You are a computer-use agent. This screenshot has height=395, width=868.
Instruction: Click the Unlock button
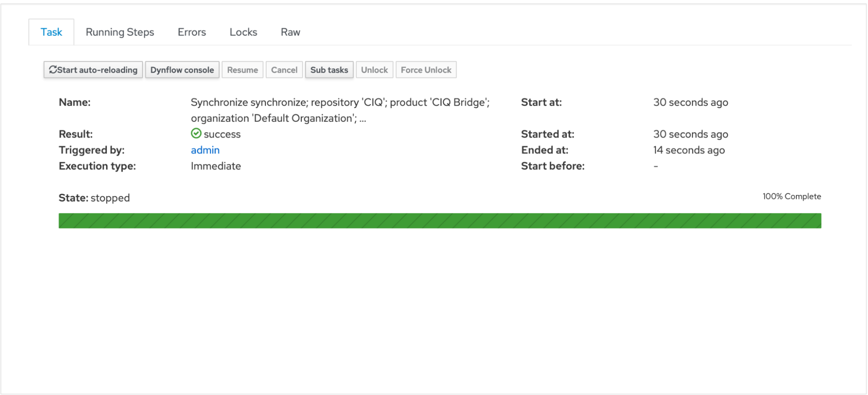[x=374, y=70]
